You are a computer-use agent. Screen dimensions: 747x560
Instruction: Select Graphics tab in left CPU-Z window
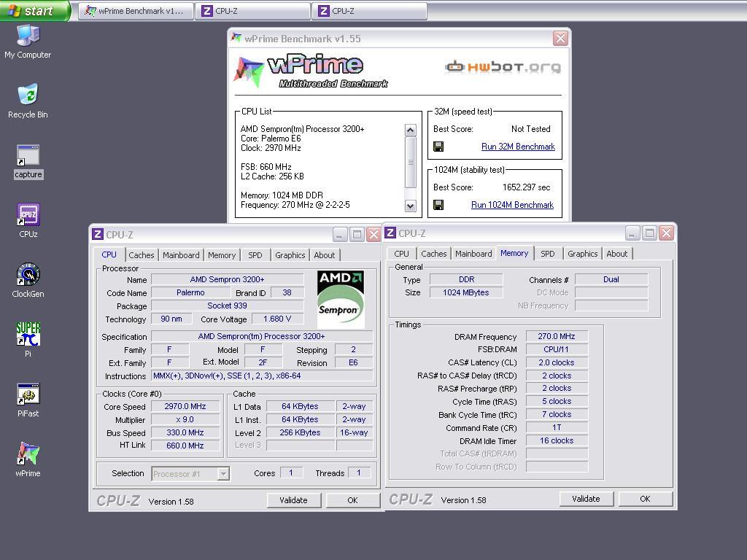[x=290, y=255]
